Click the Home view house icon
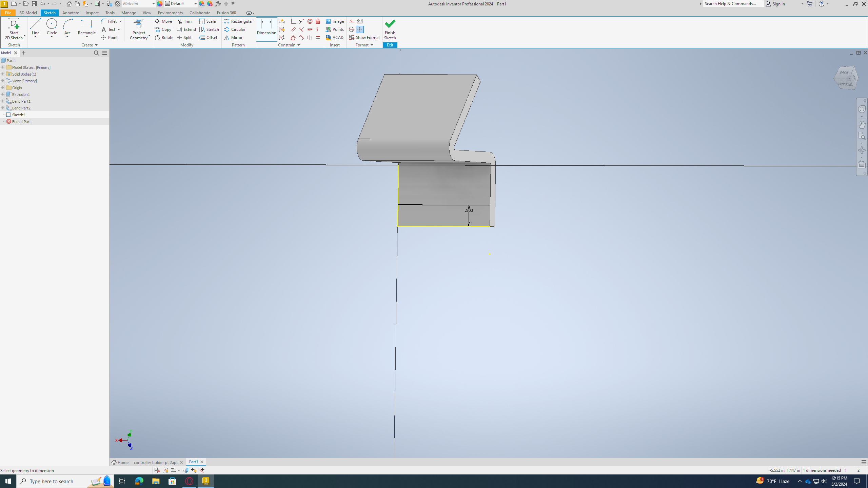Viewport: 868px width, 488px height. click(69, 4)
